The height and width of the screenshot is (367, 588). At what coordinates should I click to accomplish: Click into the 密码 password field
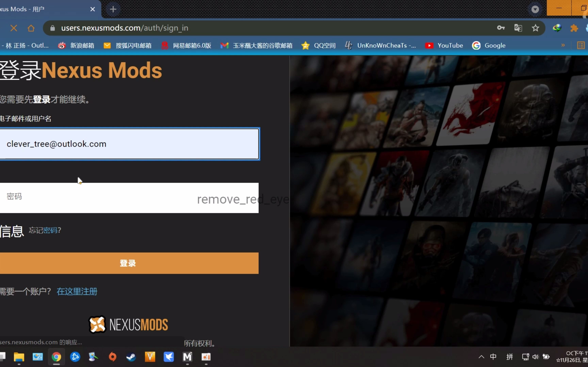[97, 198]
